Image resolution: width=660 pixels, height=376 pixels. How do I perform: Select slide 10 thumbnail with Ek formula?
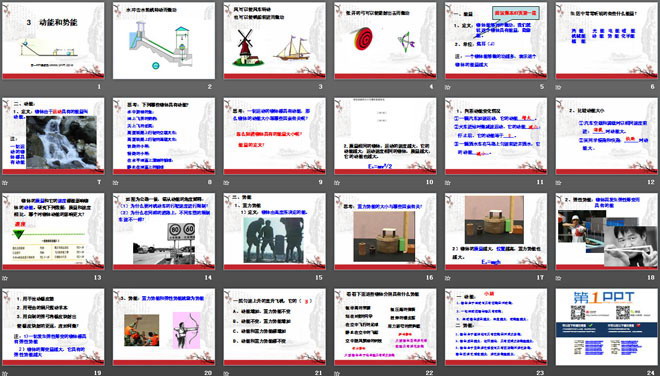point(385,136)
